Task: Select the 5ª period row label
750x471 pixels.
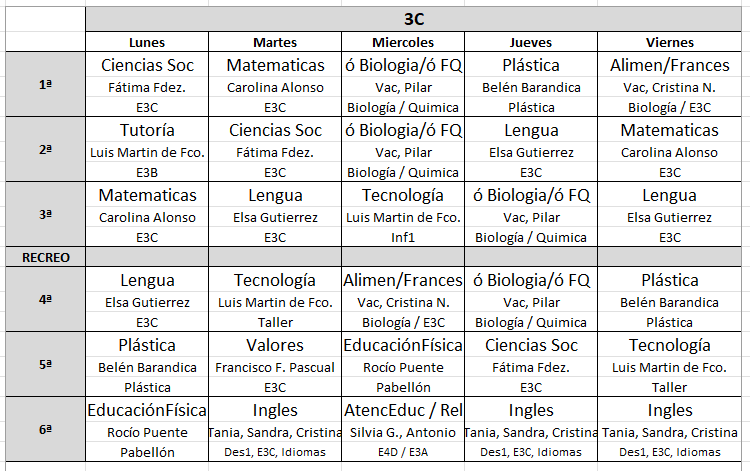Action: coord(45,365)
